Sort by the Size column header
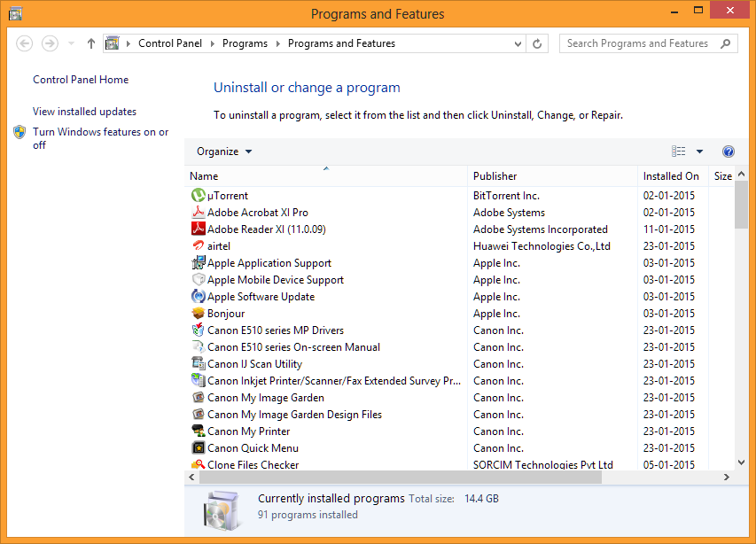The width and height of the screenshot is (756, 544). pyautogui.click(x=722, y=176)
